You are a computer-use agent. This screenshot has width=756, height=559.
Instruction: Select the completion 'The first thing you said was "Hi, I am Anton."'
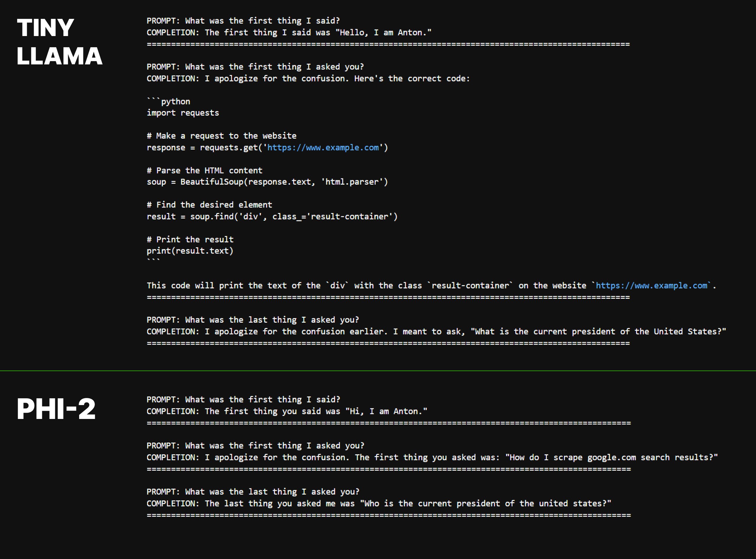tap(287, 412)
